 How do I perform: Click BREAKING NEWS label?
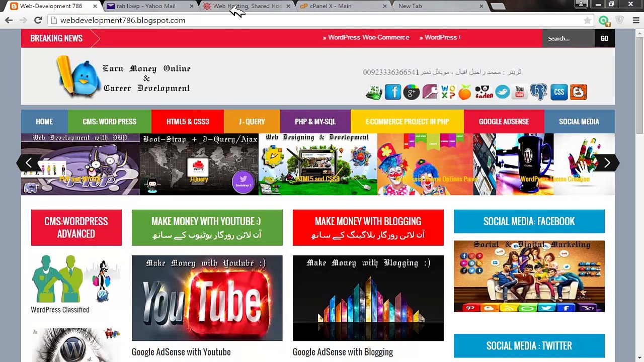(56, 38)
